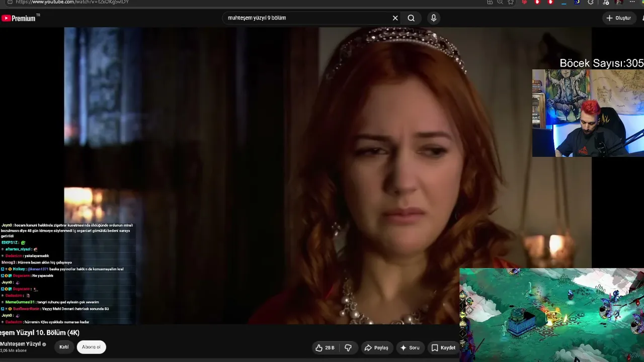The width and height of the screenshot is (644, 362).
Task: Open the Oluştur create button
Action: tap(618, 18)
